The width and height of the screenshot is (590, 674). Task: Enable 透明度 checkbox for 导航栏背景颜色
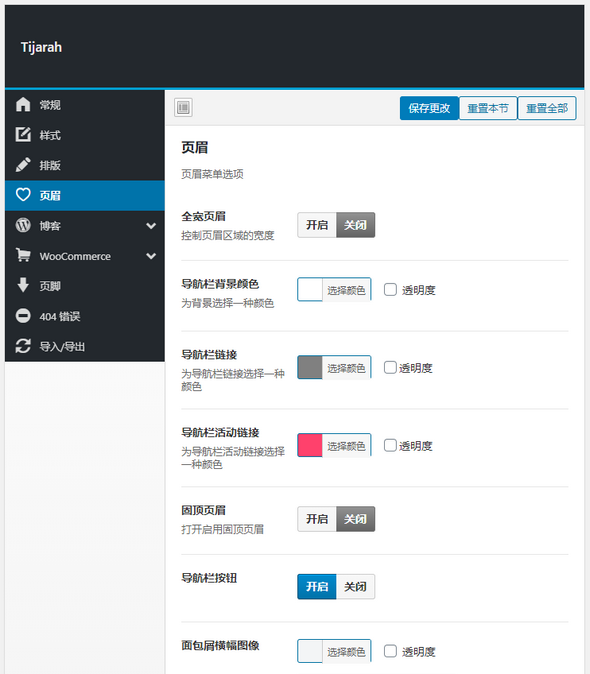[x=390, y=290]
